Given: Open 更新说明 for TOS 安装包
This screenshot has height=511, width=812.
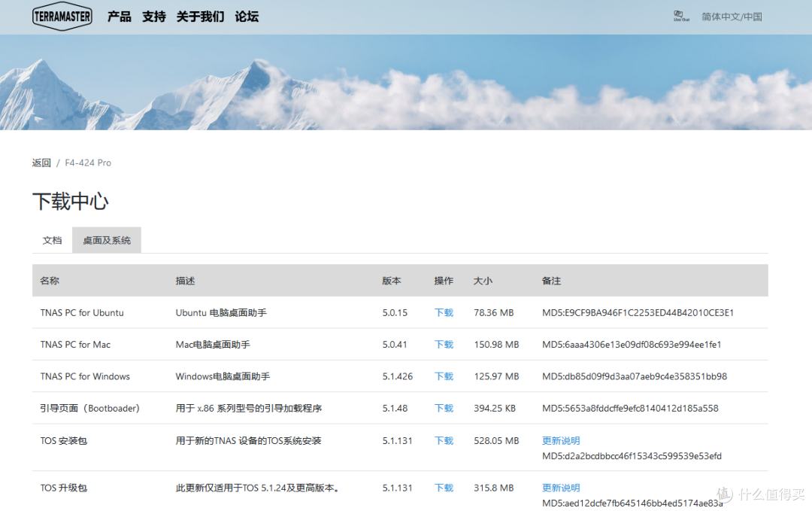Looking at the screenshot, I should [x=561, y=440].
